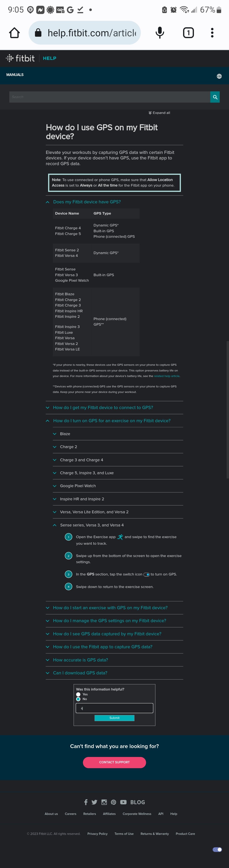This screenshot has height=868, width=229.
Task: Expand the Charge 3 and Charge 4 section
Action: (81, 460)
